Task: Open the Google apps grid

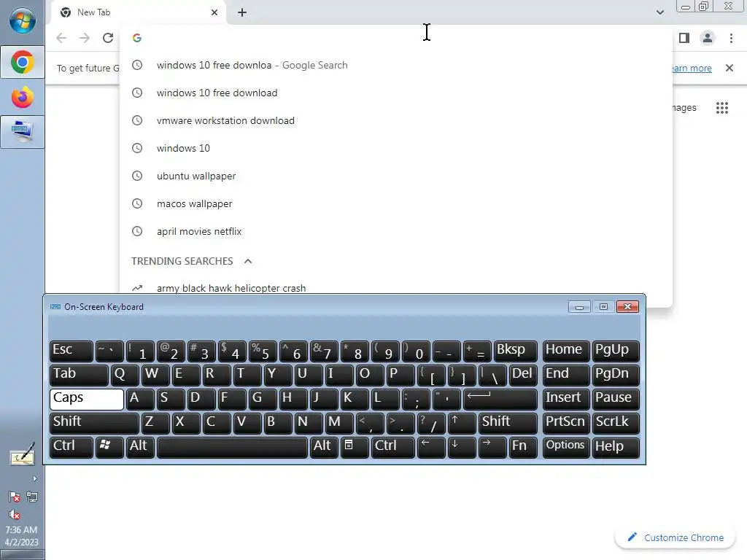Action: 722,108
